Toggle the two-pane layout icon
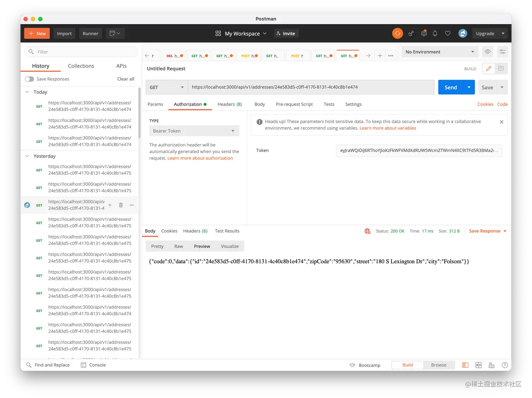Viewport: 532px width, 398px height. click(479, 365)
